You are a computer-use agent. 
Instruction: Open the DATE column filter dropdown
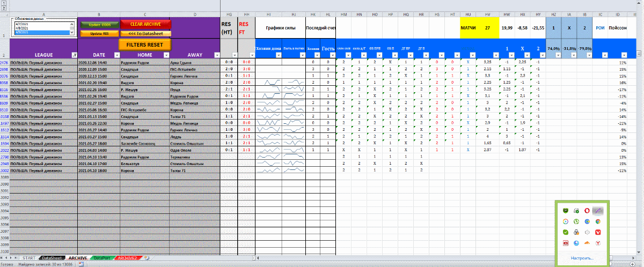[116, 55]
